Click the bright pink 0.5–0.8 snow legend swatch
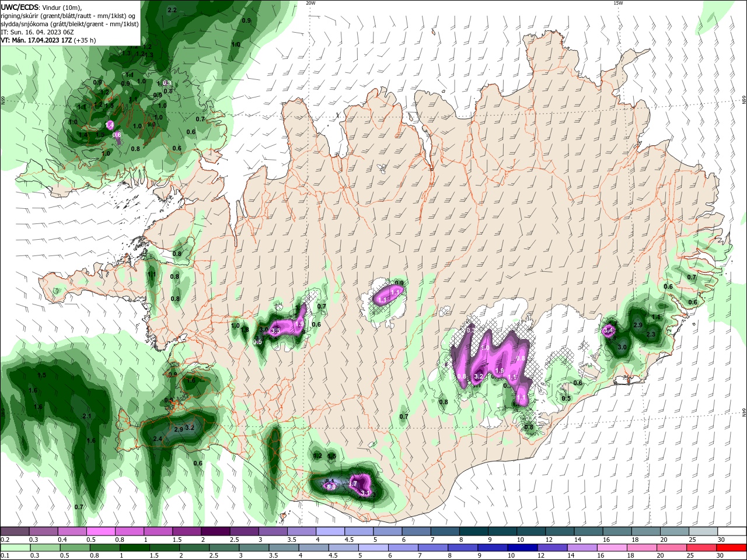 (101, 531)
